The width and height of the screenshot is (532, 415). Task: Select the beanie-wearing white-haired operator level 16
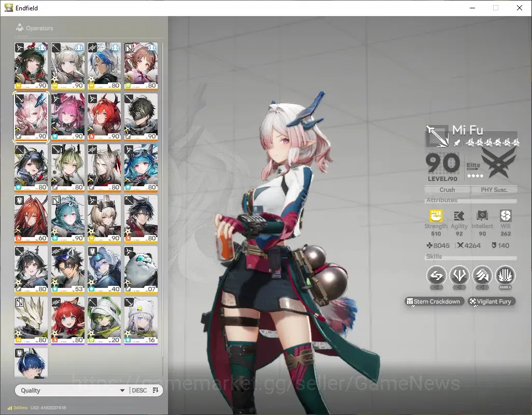(141, 320)
